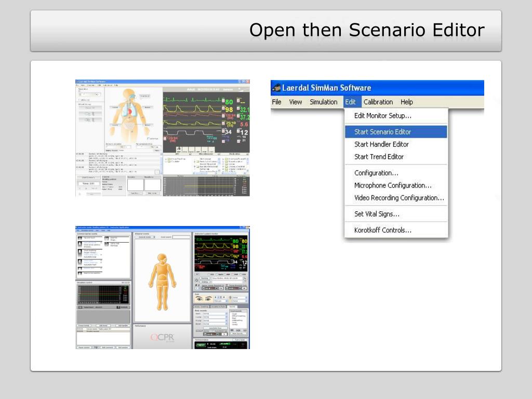Choose Set Vital Signs…
Viewport: 532px width, 399px height.
click(x=396, y=214)
